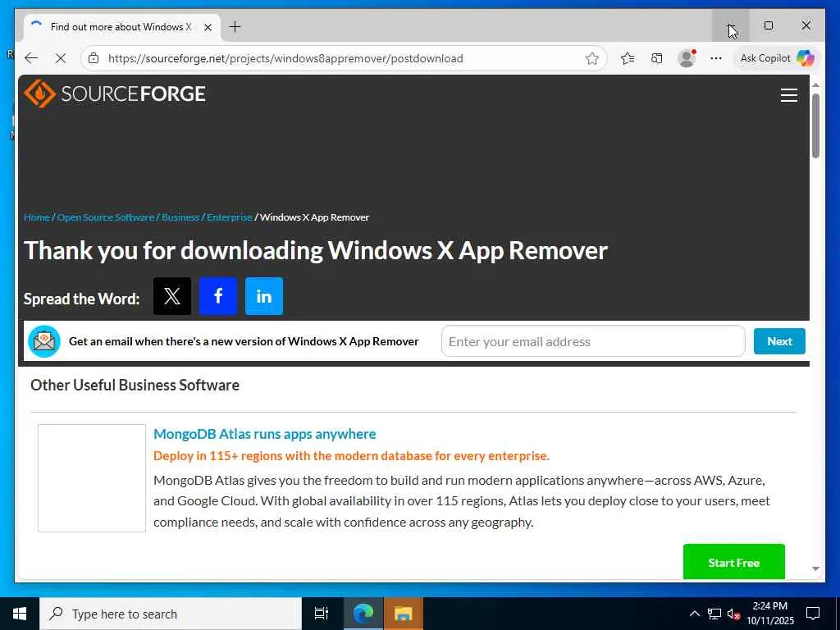
Task: Click the taskbar search box
Action: 171,614
